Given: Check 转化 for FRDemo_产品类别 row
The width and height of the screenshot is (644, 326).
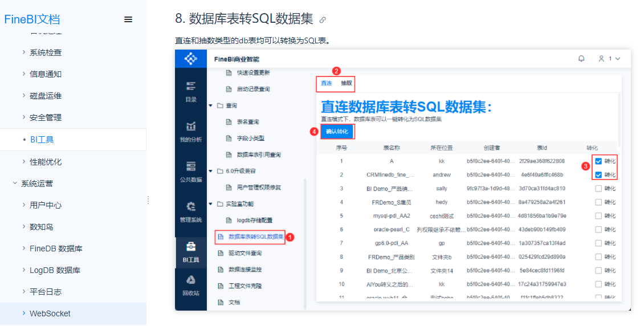Looking at the screenshot, I should click(598, 256).
